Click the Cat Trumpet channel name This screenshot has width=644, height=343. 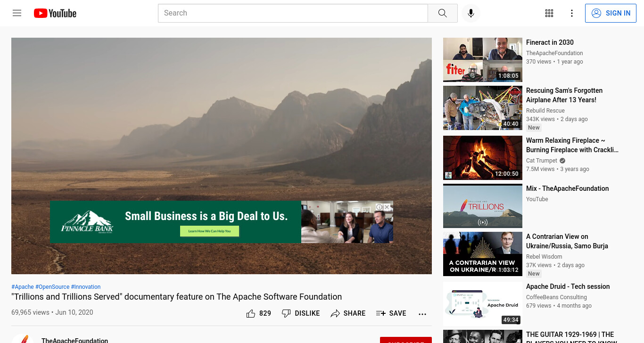tap(542, 161)
